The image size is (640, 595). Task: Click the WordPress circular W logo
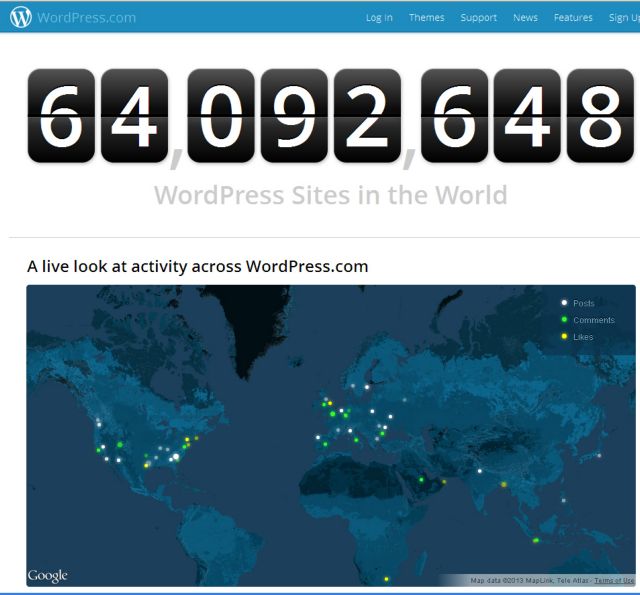20,17
